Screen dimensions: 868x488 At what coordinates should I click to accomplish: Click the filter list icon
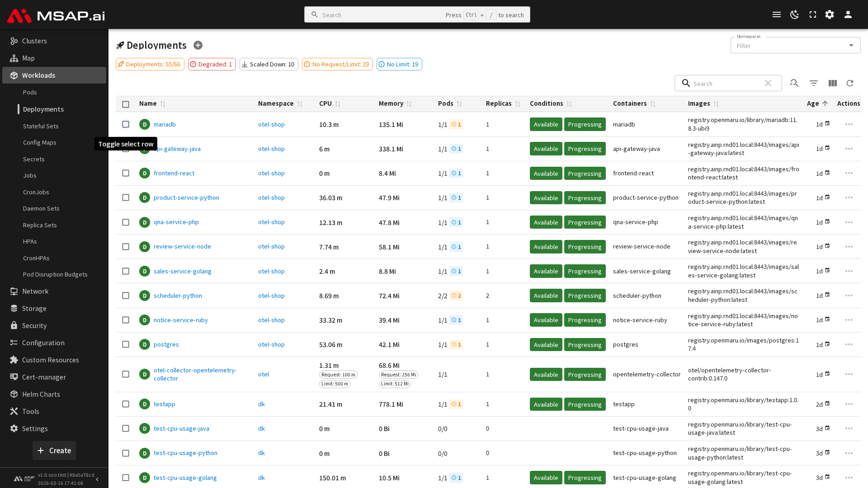813,83
